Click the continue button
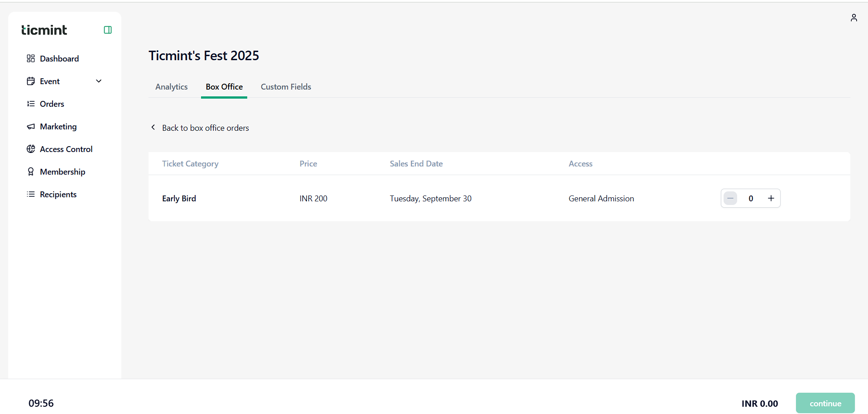Screen dimensions: 868x414 (825, 403)
